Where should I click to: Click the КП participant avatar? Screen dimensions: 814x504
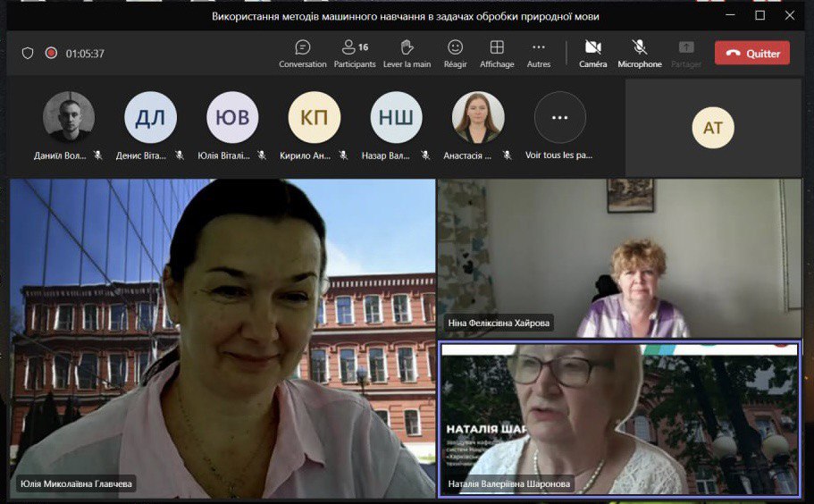tap(315, 118)
